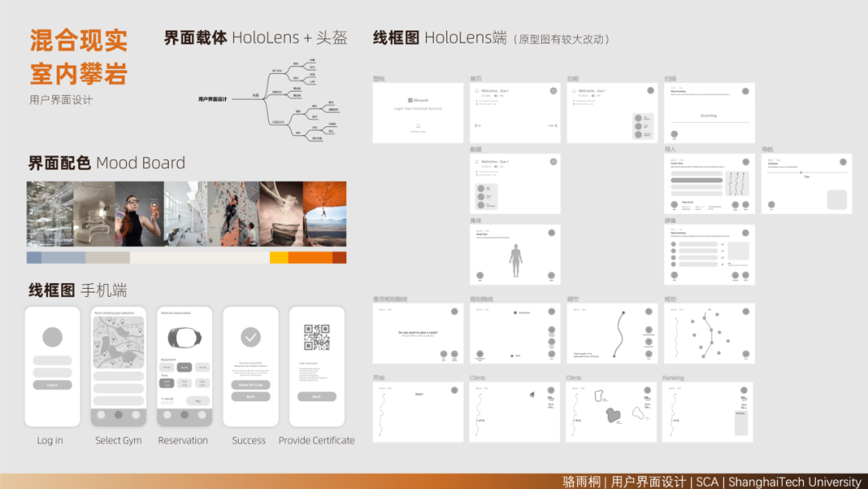The image size is (868, 489).
Task: Click the yes check circle in the 是否规划路线 wireframe
Action: click(x=444, y=354)
